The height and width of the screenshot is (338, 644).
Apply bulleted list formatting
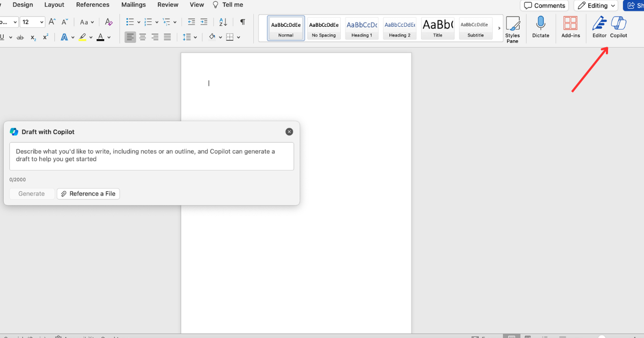[130, 22]
